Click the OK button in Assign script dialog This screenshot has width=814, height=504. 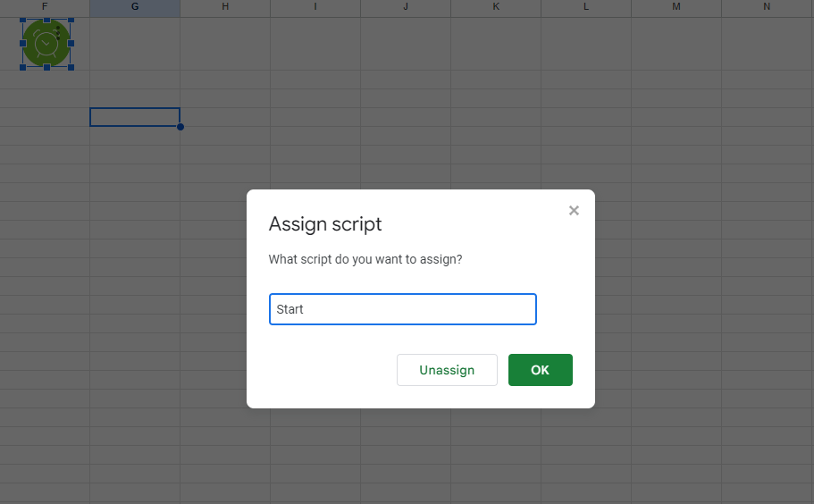coord(540,370)
